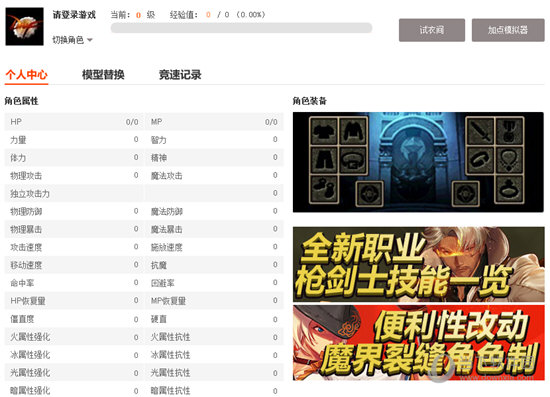Switch to the 模型替换 tab

(103, 75)
